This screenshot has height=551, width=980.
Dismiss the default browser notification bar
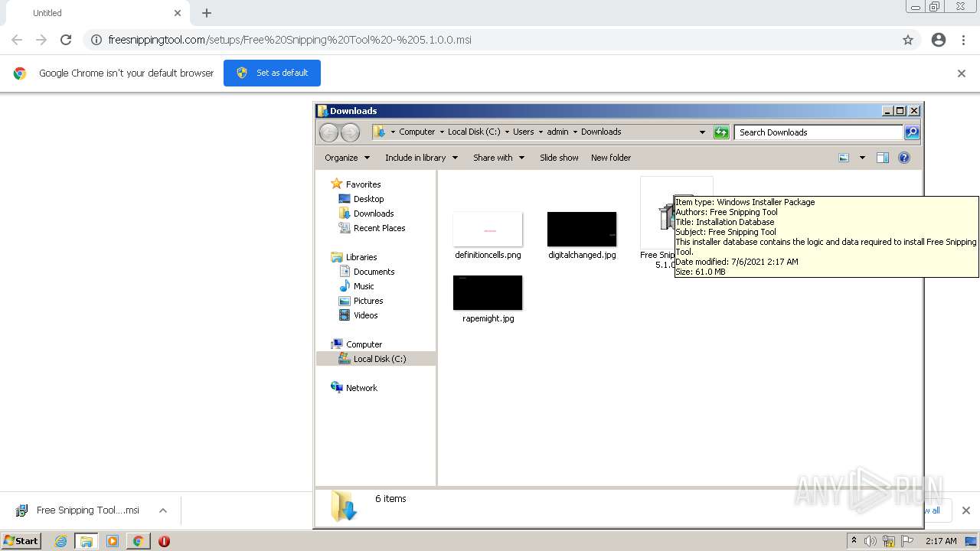click(x=962, y=73)
